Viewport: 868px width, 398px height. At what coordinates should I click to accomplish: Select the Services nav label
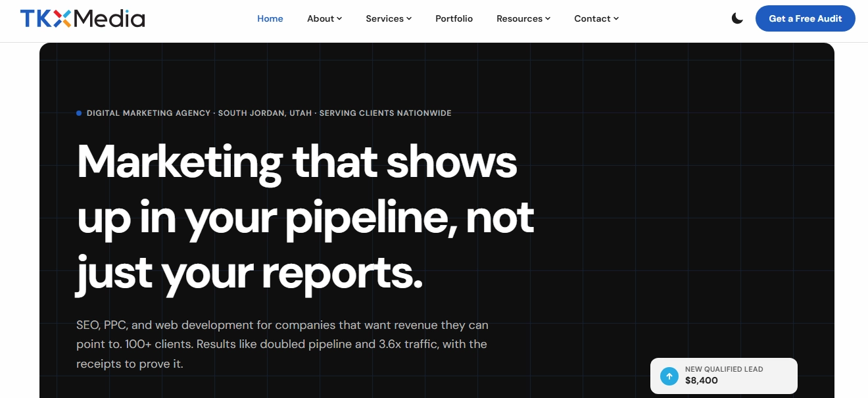pos(385,18)
